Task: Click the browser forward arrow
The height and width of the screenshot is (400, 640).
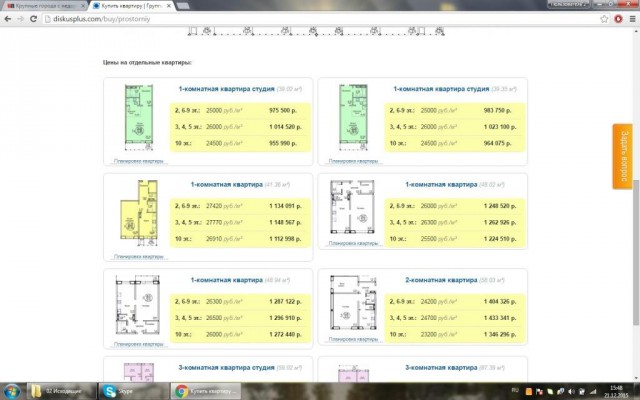Action: pyautogui.click(x=20, y=19)
